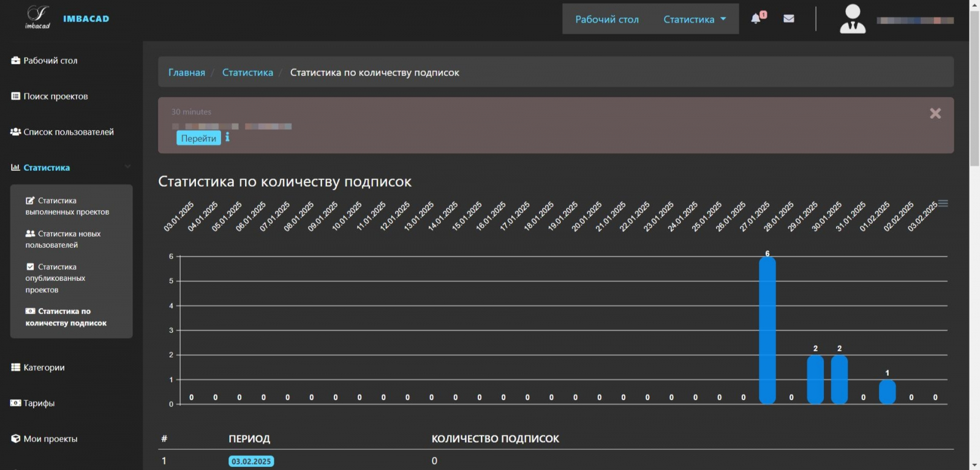
Task: Open Список пользователей in sidebar
Action: 68,132
